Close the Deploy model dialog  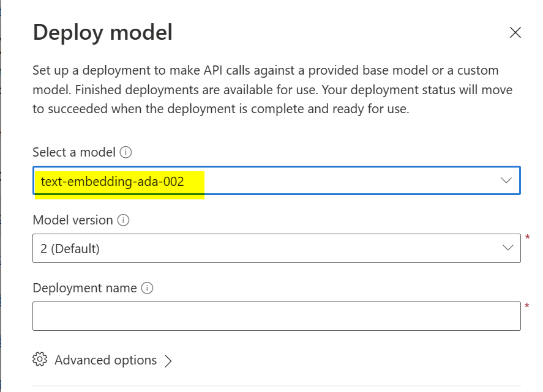(515, 32)
